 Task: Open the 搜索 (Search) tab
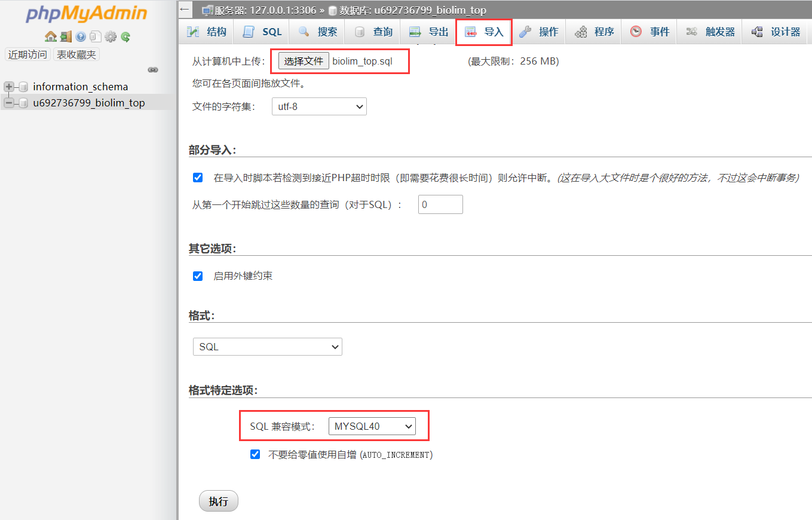(x=318, y=32)
